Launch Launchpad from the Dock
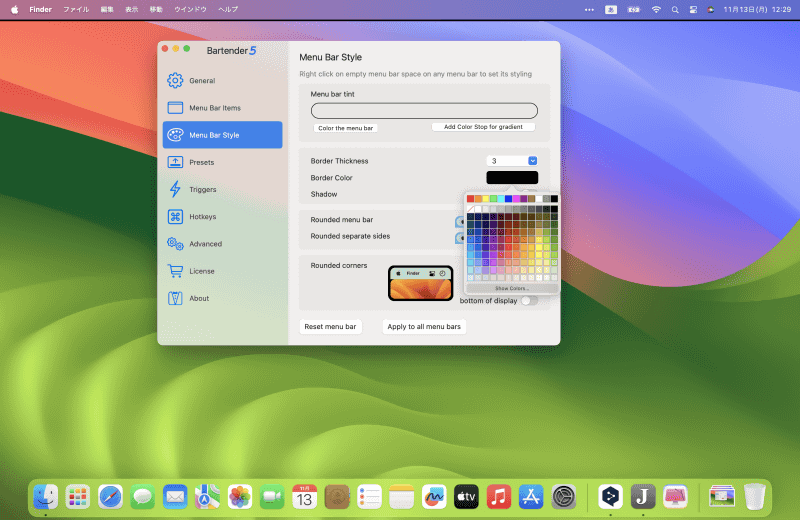The image size is (800, 520). coord(78,497)
